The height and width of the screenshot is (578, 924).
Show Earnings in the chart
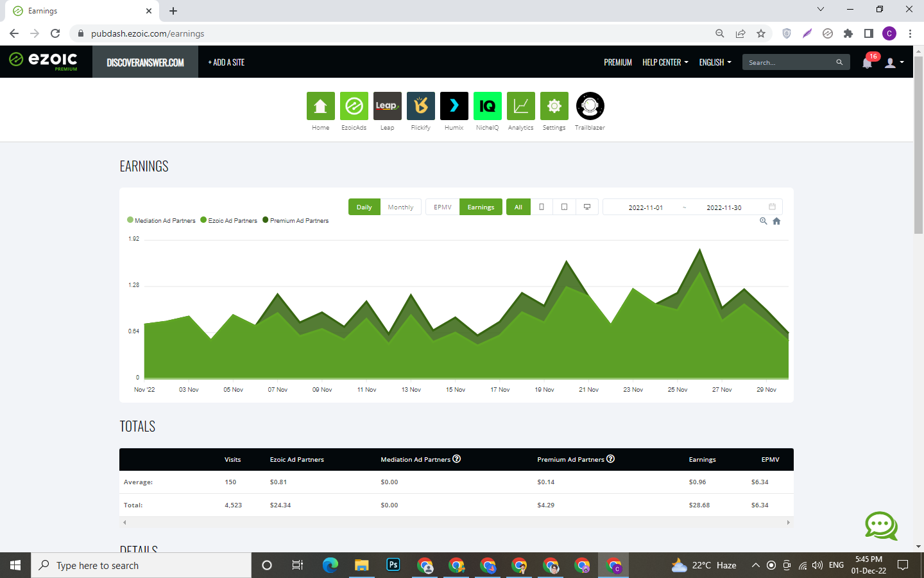481,207
